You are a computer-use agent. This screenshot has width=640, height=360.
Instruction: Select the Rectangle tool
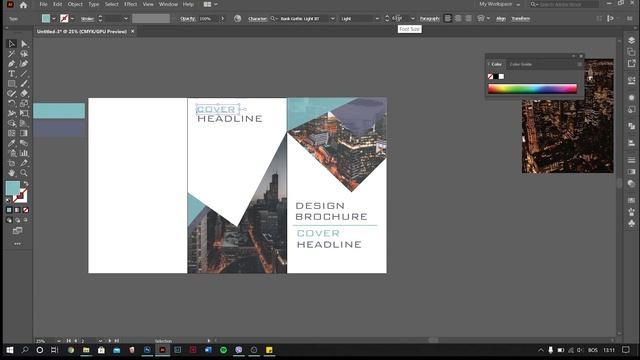pyautogui.click(x=11, y=84)
